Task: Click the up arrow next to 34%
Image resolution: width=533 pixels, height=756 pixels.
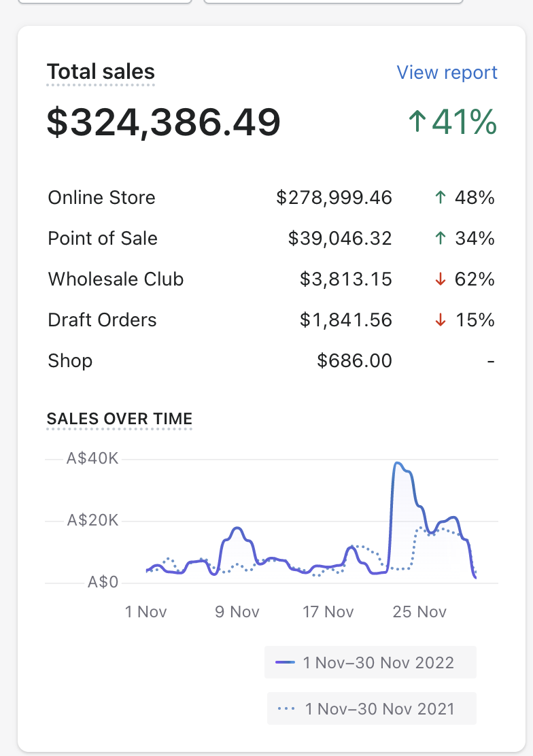Action: click(x=441, y=239)
